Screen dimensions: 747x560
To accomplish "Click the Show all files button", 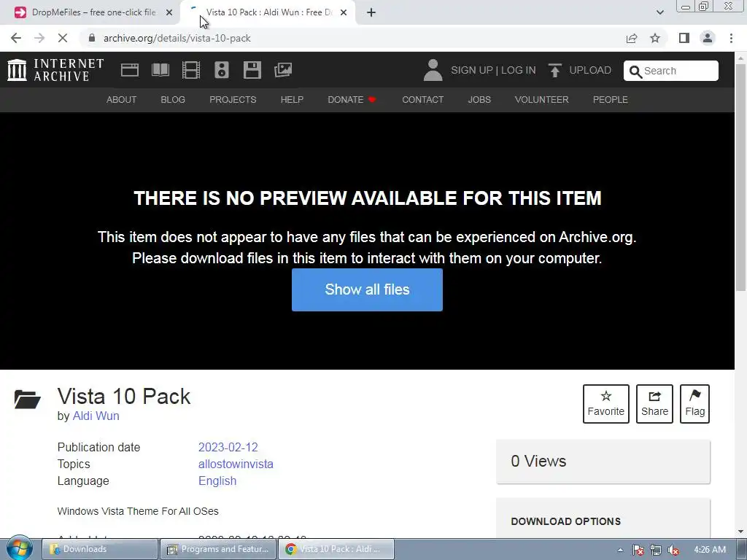I will 367,289.
